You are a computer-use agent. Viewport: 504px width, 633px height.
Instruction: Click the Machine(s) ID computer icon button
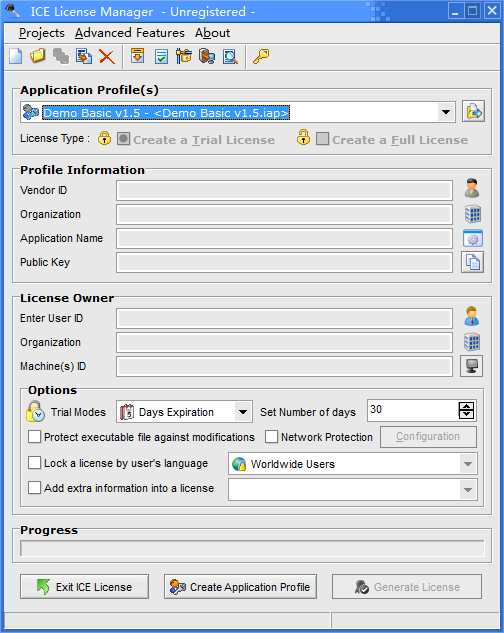472,366
